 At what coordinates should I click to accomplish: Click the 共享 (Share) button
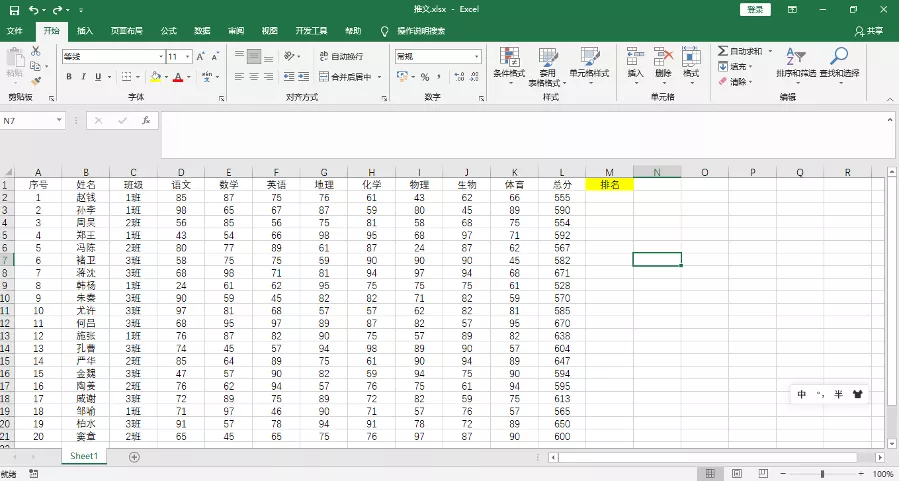pyautogui.click(x=869, y=31)
